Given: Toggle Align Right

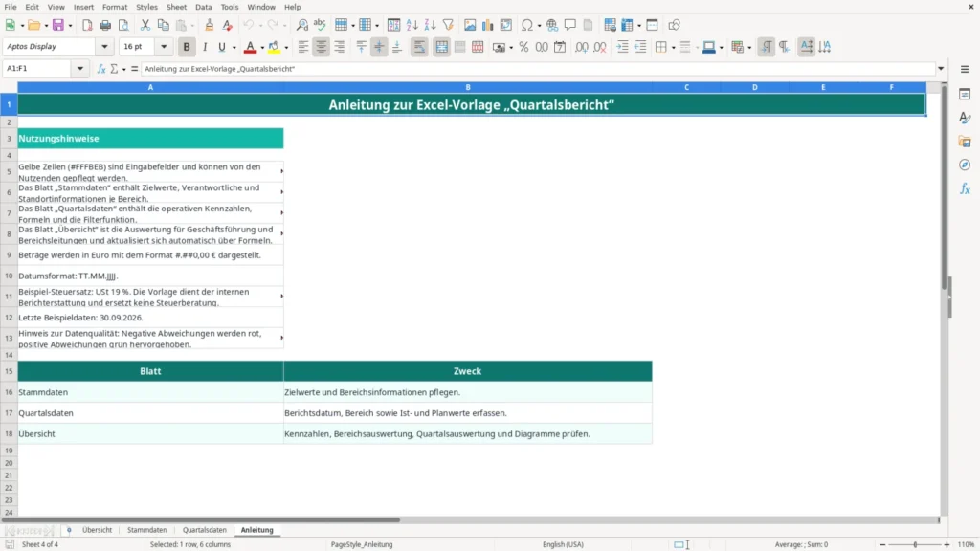Looking at the screenshot, I should 340,47.
